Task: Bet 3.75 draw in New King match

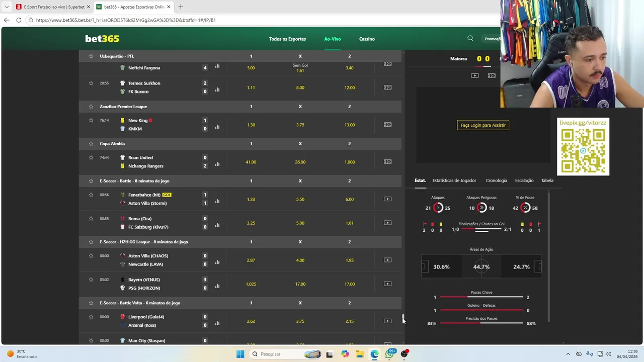Action: coord(300,125)
